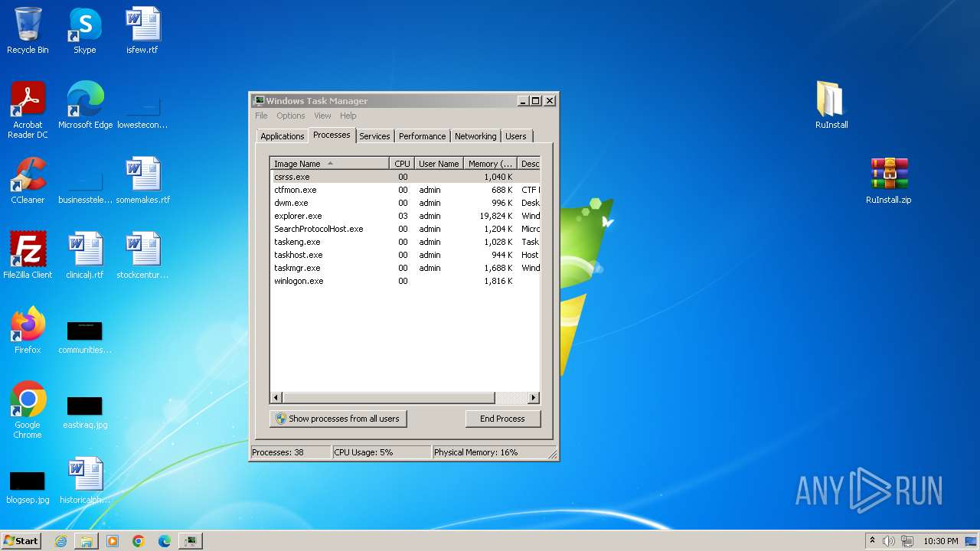This screenshot has height=551, width=980.
Task: Open Acrobat Reader DC shortcut
Action: click(x=28, y=110)
